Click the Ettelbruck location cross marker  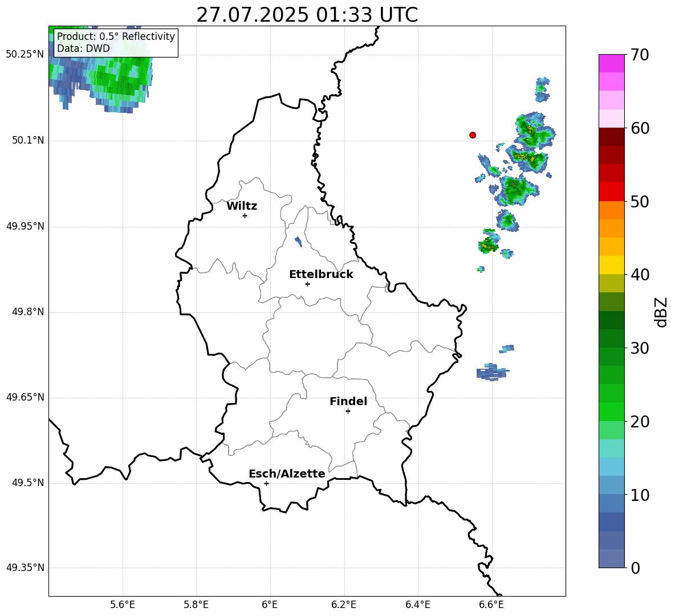coord(307,284)
